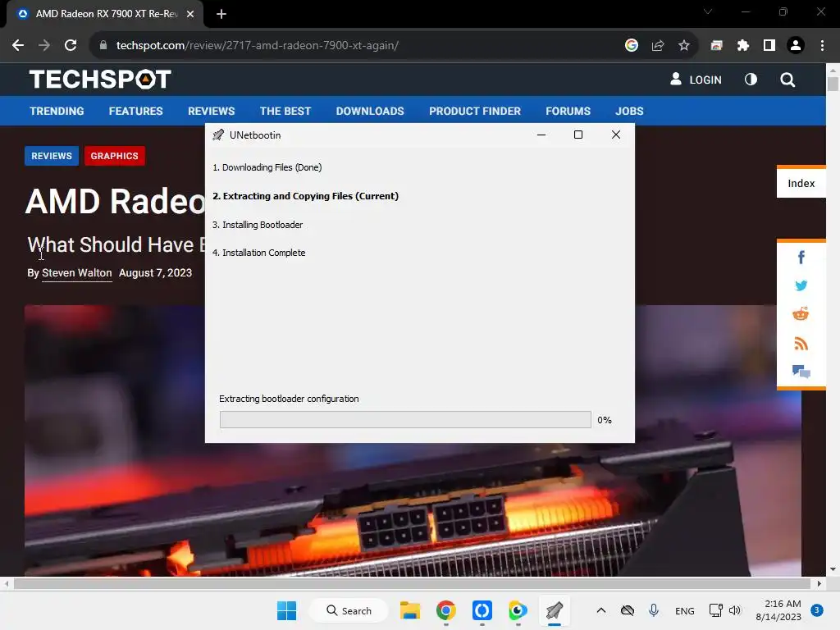Minimize the UNetbootin window
Viewport: 840px width, 630px height.
541,135
